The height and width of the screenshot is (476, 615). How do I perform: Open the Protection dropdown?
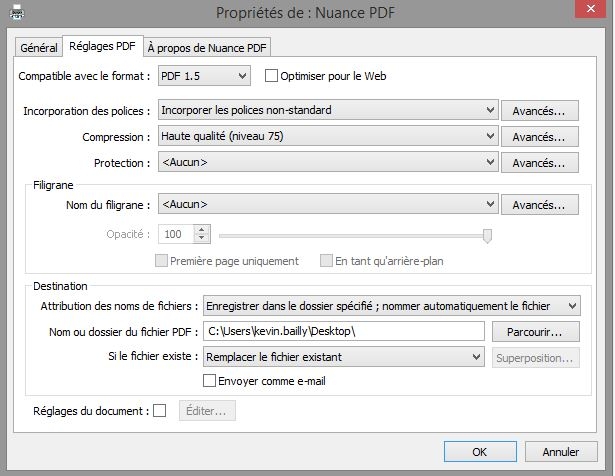(328, 162)
